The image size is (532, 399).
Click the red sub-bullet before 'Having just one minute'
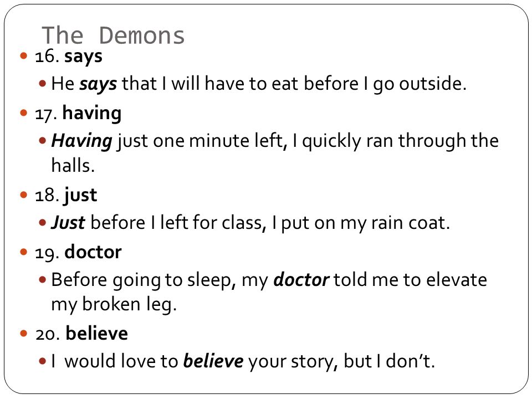43,140
